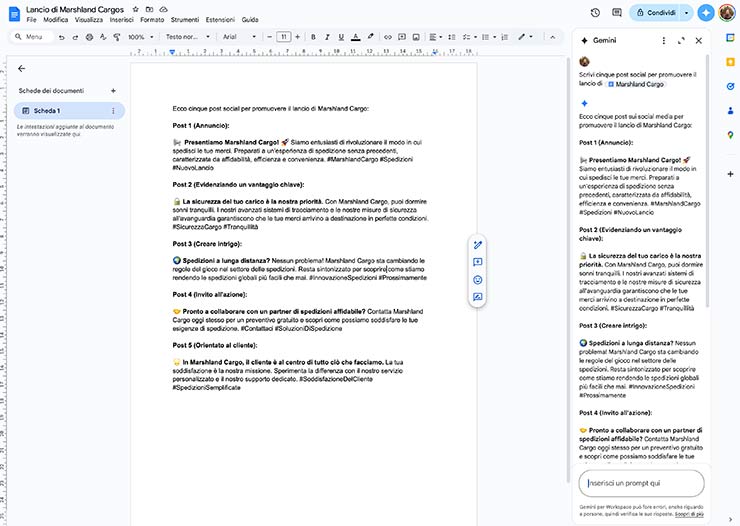Insert an image
Viewport: 740px width, 526px height.
coord(416,37)
